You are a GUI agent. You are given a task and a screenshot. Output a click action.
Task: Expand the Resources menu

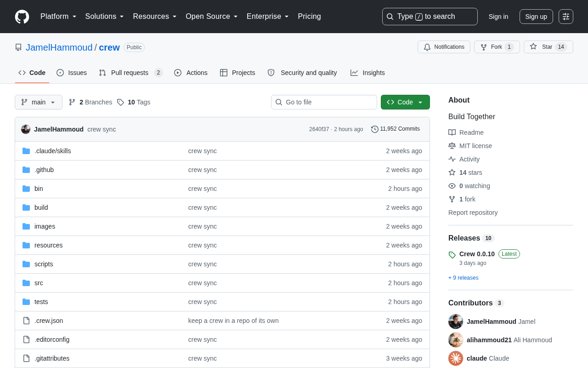155,17
